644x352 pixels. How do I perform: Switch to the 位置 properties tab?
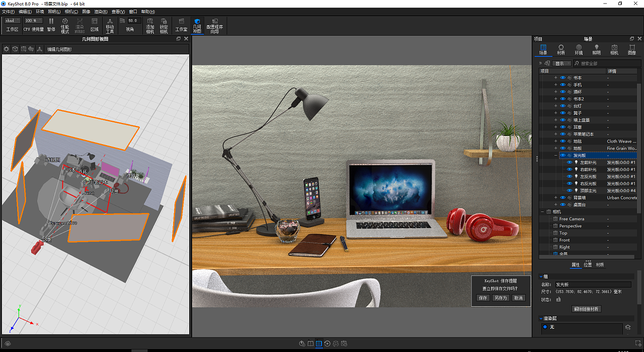point(588,264)
